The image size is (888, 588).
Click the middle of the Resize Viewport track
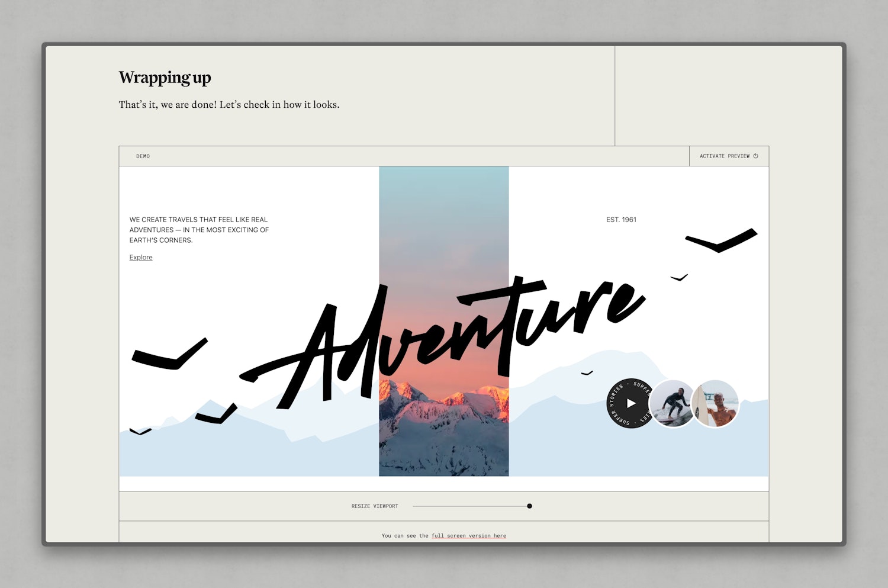point(471,506)
